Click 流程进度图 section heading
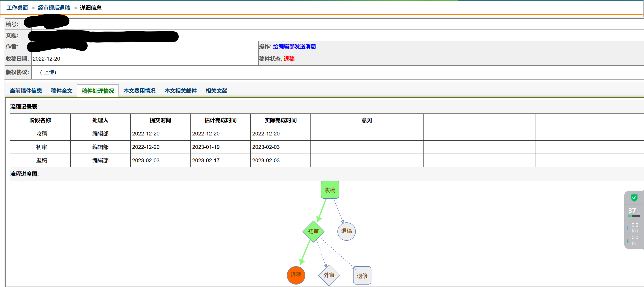Screen dimensions: 644x287 coord(25,174)
